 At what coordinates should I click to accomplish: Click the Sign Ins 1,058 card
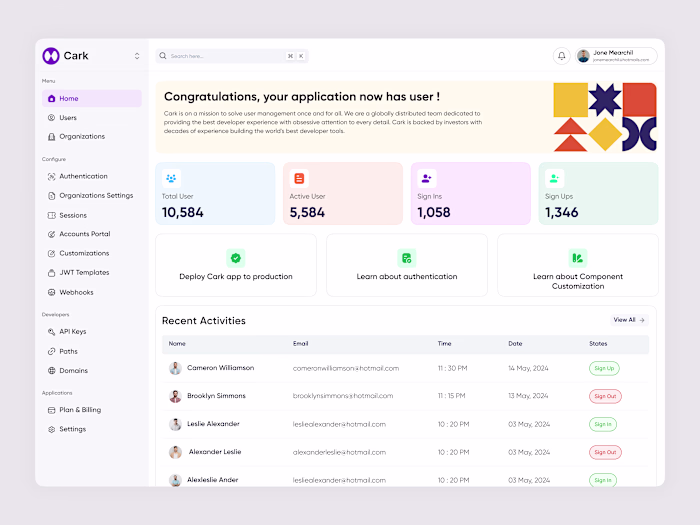471,193
